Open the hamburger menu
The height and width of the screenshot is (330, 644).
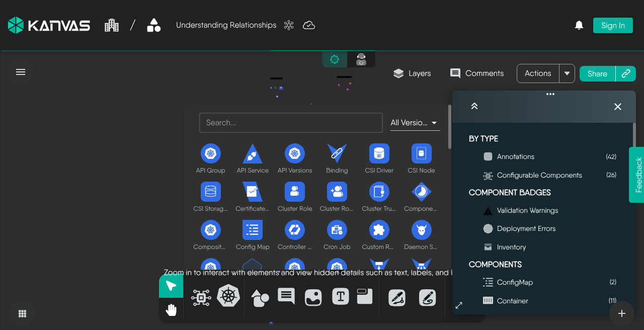[x=21, y=72]
